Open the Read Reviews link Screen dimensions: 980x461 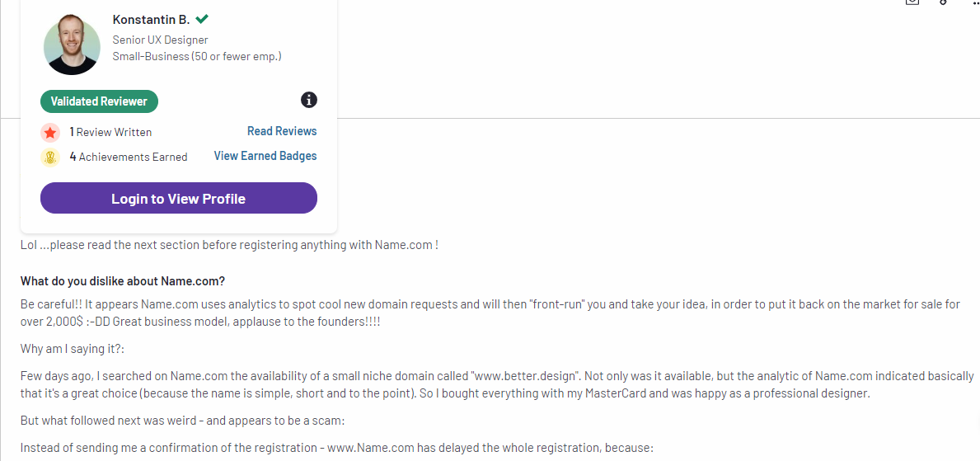tap(282, 131)
